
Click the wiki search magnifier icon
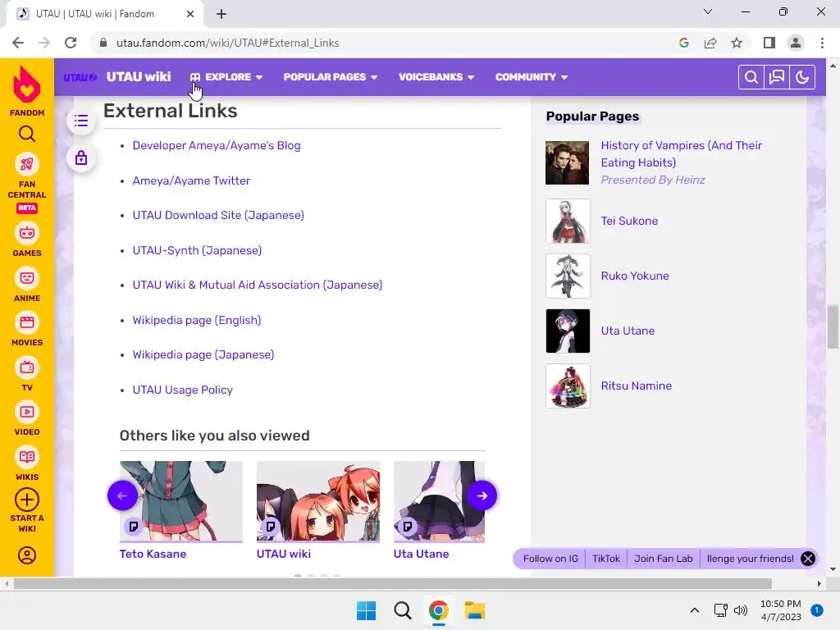(x=751, y=77)
